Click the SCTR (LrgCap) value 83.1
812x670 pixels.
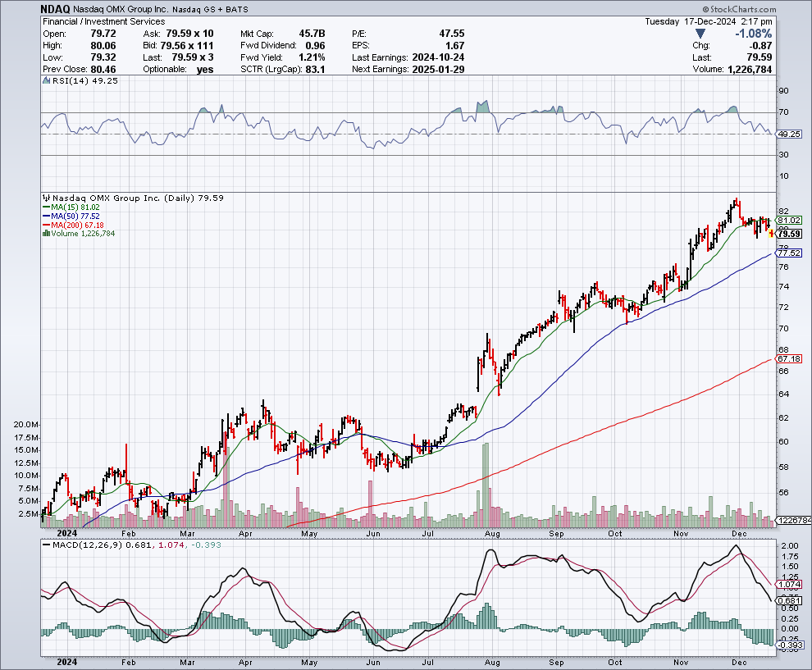316,70
